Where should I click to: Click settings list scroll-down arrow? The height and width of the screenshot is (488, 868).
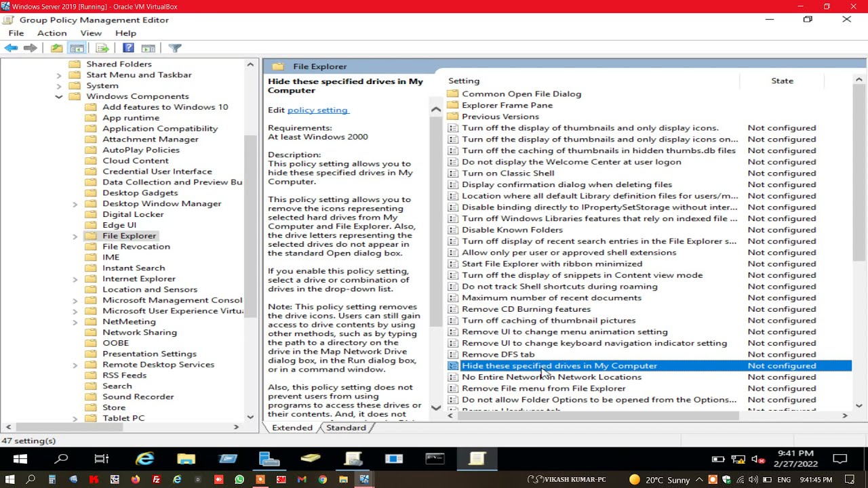click(859, 405)
